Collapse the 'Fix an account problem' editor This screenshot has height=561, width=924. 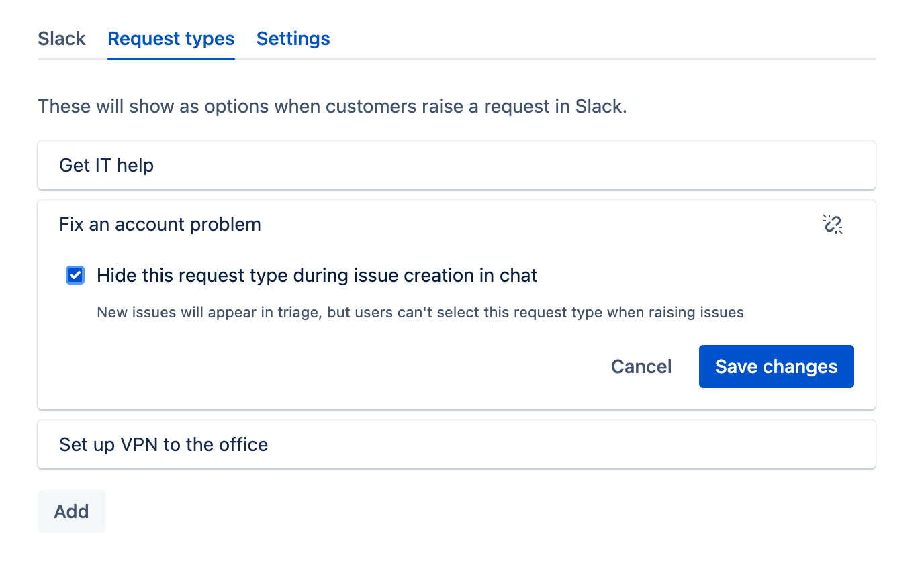pyautogui.click(x=159, y=224)
